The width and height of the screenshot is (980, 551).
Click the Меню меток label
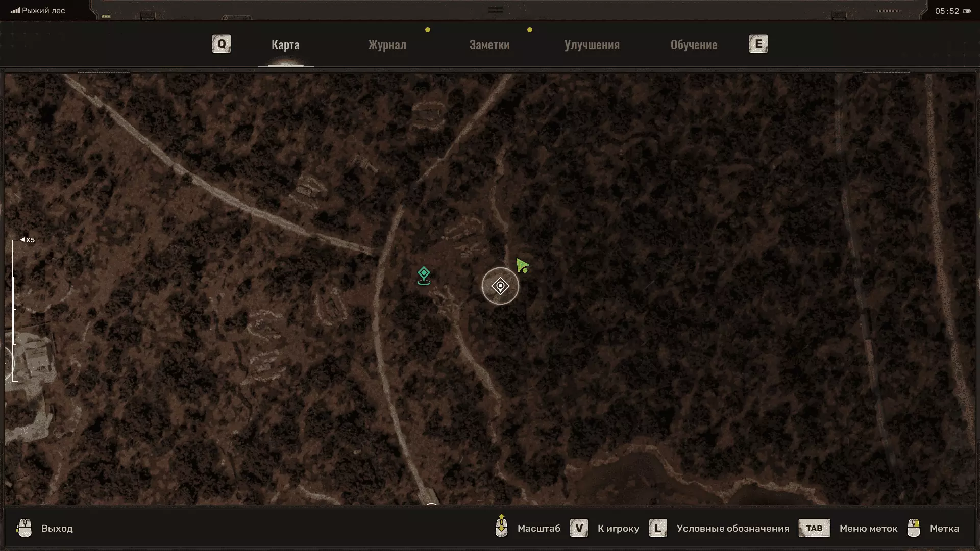[868, 529]
